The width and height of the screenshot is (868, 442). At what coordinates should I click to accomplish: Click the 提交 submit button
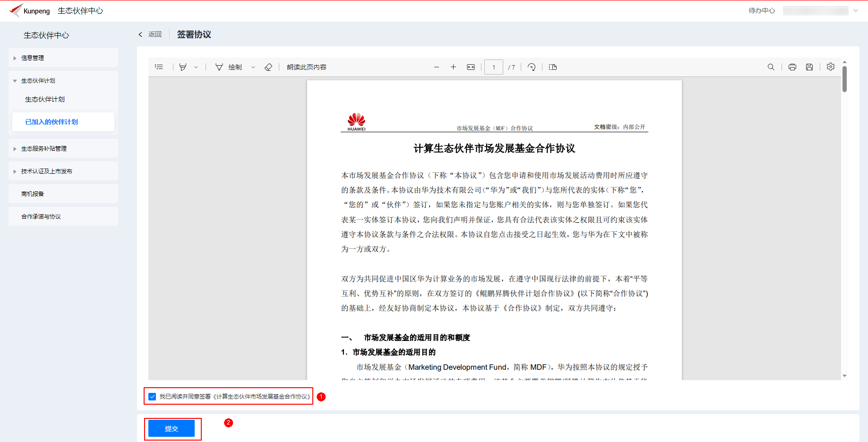click(x=172, y=428)
